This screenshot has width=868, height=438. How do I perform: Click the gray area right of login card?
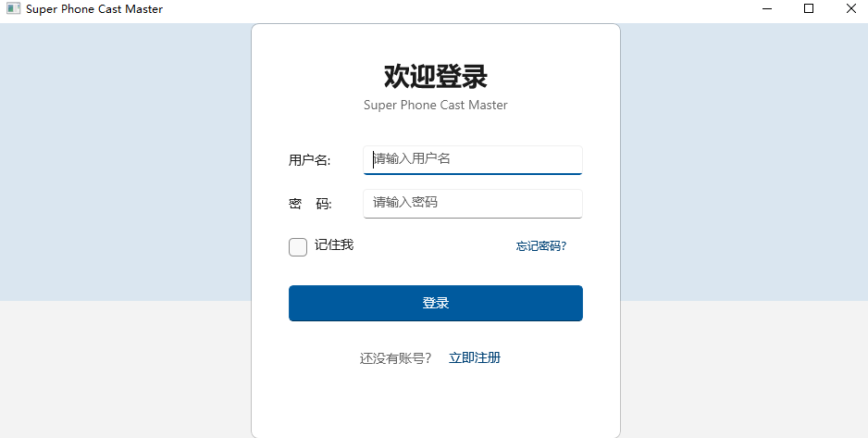point(744,370)
